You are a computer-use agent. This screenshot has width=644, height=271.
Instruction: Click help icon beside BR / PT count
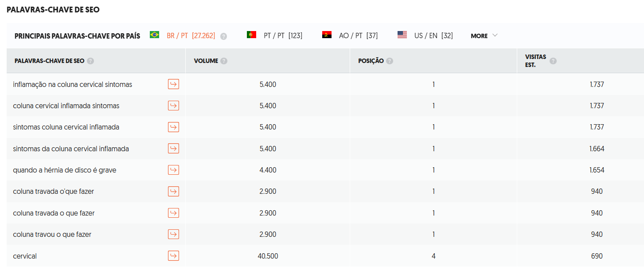(x=223, y=36)
